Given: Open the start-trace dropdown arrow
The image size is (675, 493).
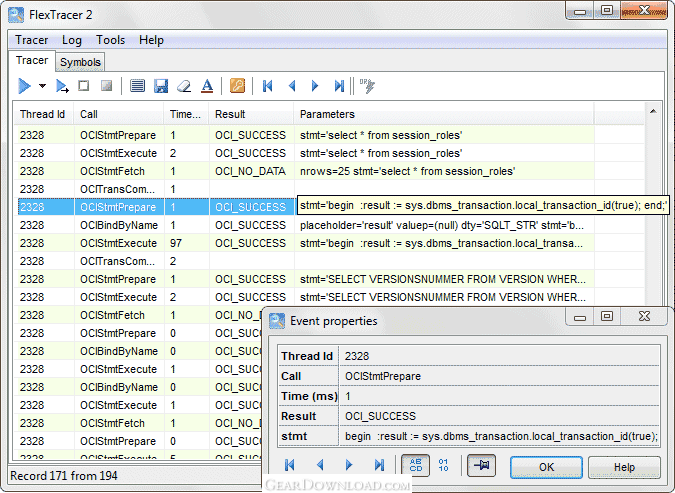Looking at the screenshot, I should pyautogui.click(x=42, y=86).
